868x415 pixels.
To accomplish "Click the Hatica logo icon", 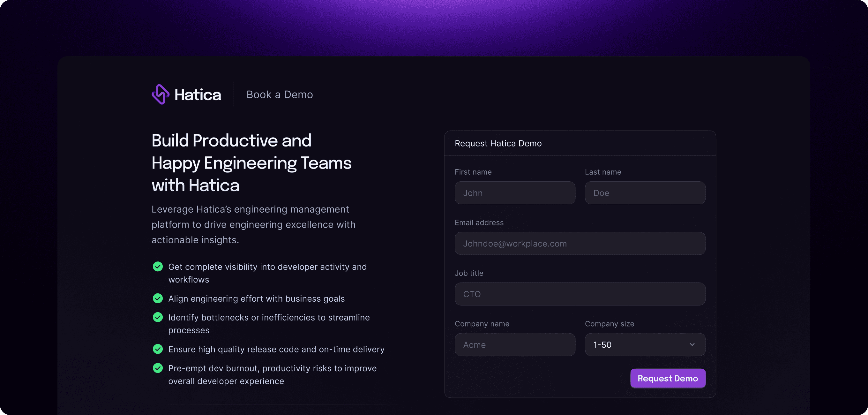I will coord(161,94).
